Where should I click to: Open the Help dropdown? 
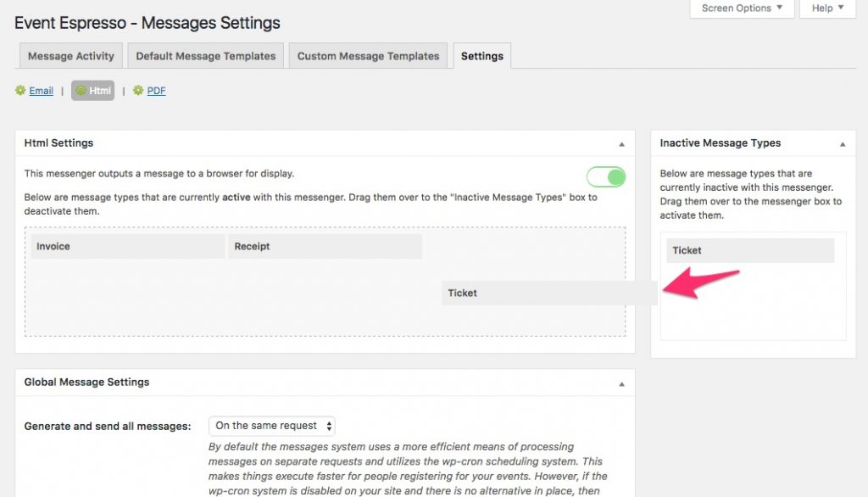[x=827, y=8]
